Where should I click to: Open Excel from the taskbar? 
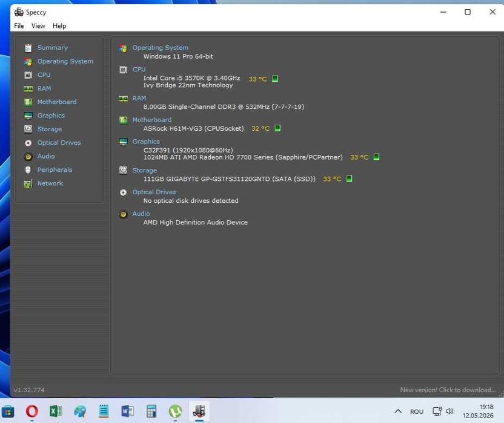(x=56, y=411)
